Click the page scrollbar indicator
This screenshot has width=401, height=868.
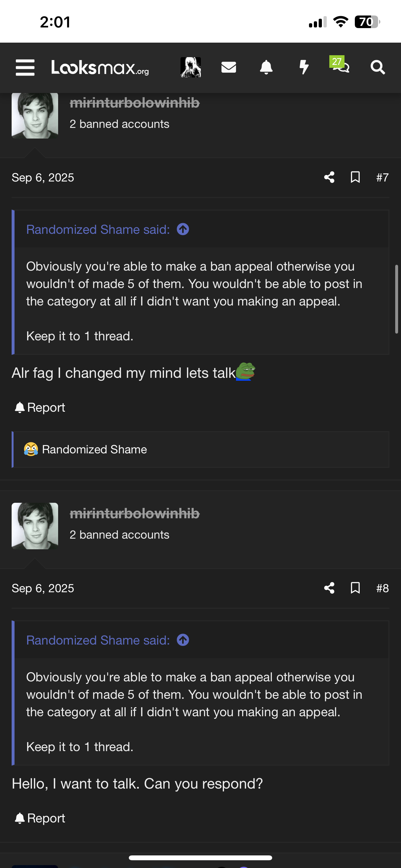coord(396,299)
